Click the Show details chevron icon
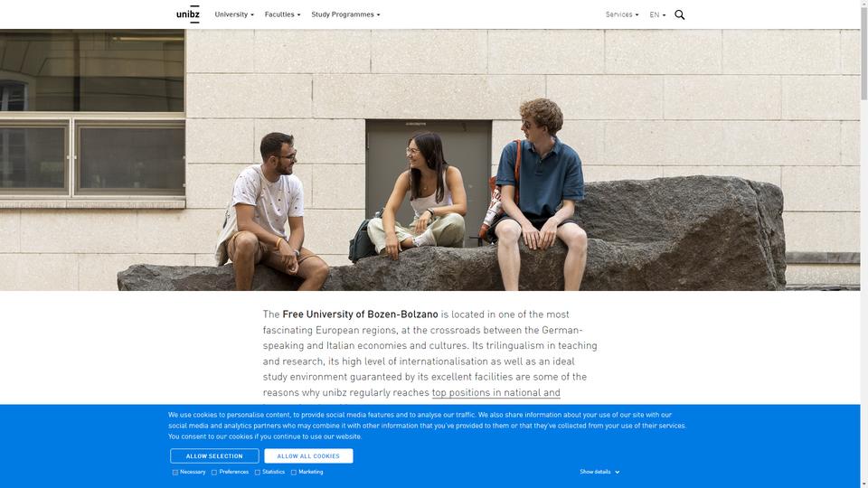This screenshot has height=488, width=868. tap(618, 472)
